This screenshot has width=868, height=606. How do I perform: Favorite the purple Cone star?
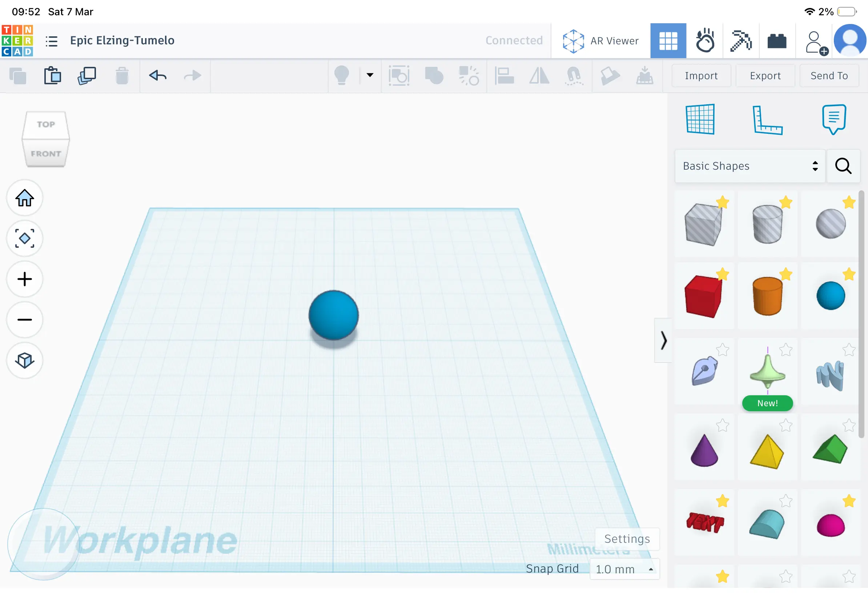722,425
